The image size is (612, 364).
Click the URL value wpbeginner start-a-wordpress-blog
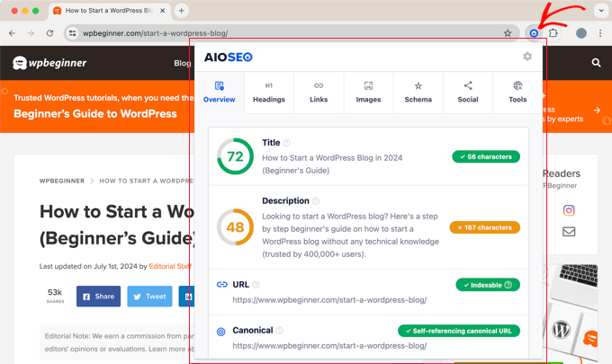point(329,300)
